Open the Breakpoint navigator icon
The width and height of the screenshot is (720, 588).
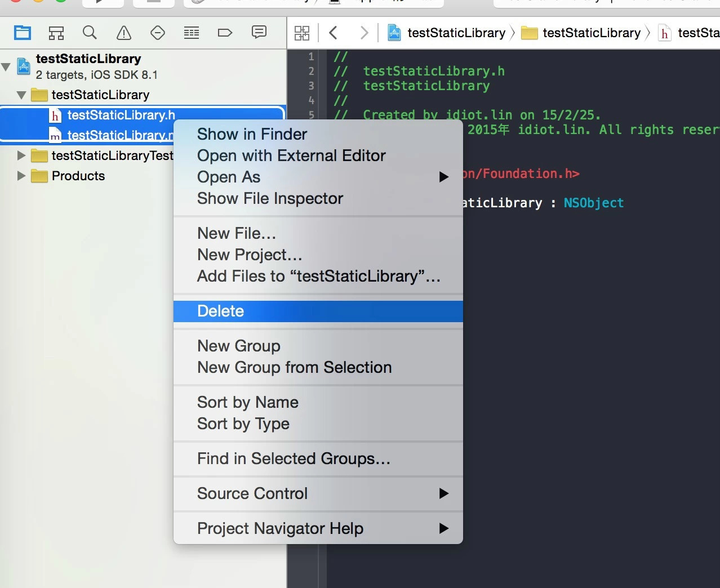(x=225, y=33)
